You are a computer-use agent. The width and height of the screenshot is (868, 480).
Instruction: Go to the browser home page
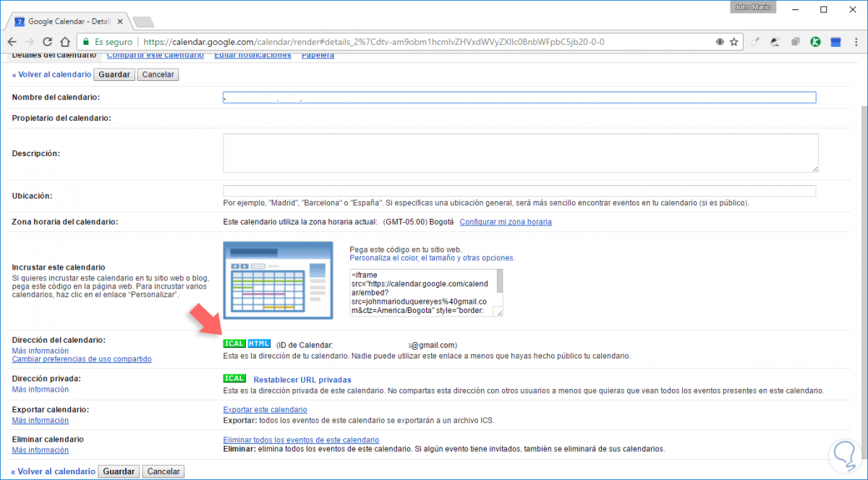tap(65, 42)
